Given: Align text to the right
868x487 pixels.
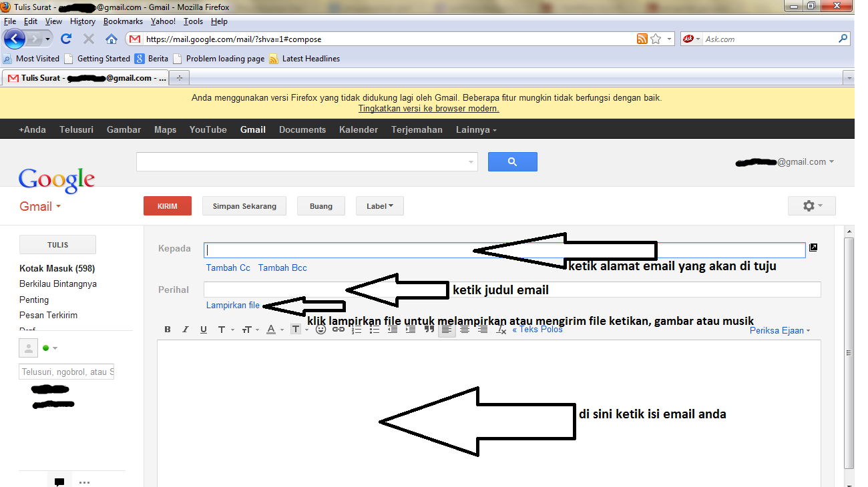Looking at the screenshot, I should click(483, 330).
